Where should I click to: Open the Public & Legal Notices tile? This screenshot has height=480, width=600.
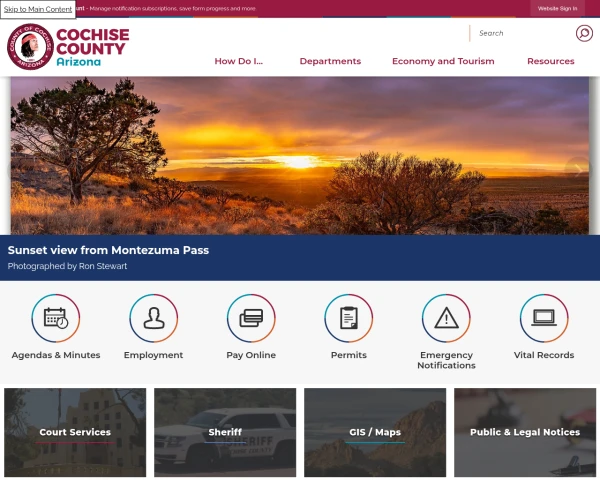525,433
